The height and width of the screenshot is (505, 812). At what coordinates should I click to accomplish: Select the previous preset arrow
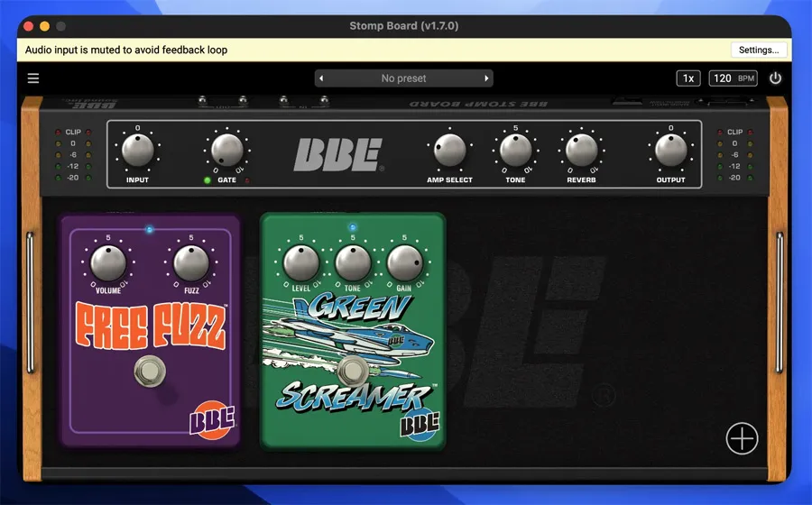pos(322,78)
